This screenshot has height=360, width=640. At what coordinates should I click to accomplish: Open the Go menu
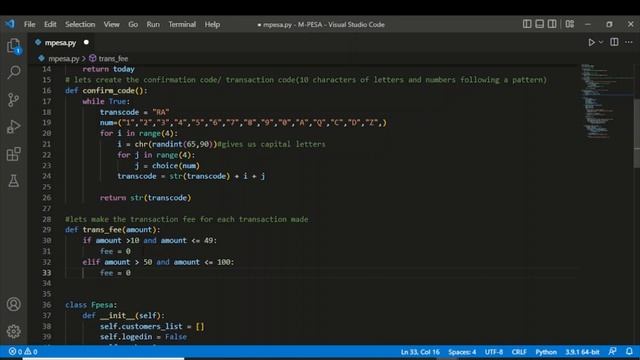click(x=133, y=24)
